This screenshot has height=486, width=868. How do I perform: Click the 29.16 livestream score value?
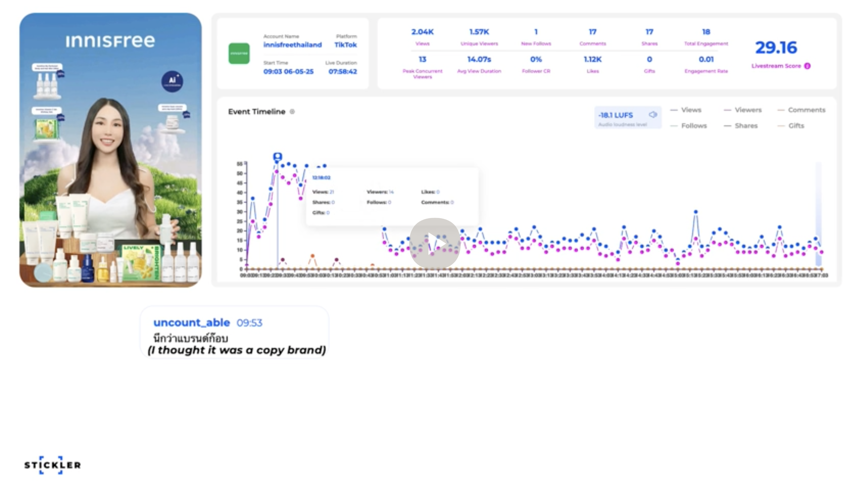click(x=776, y=47)
